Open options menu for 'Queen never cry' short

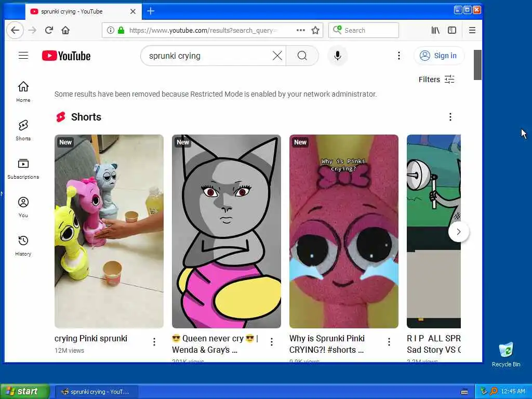(272, 342)
